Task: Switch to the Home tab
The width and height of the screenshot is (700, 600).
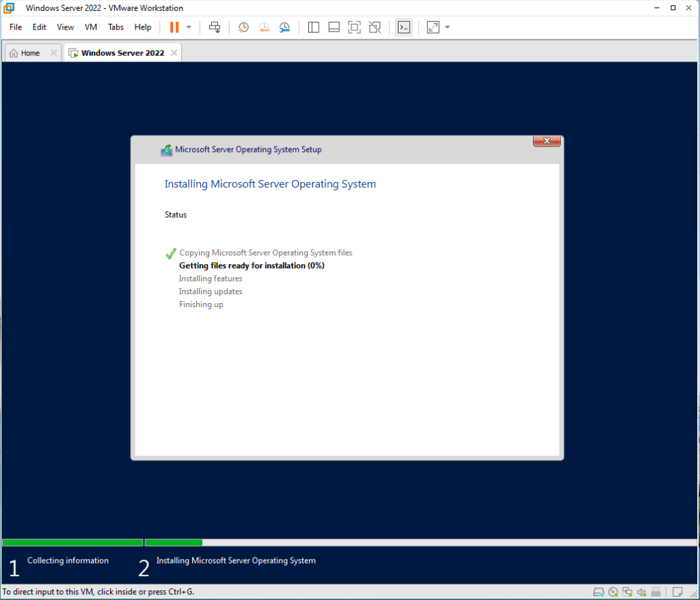Action: (x=25, y=53)
